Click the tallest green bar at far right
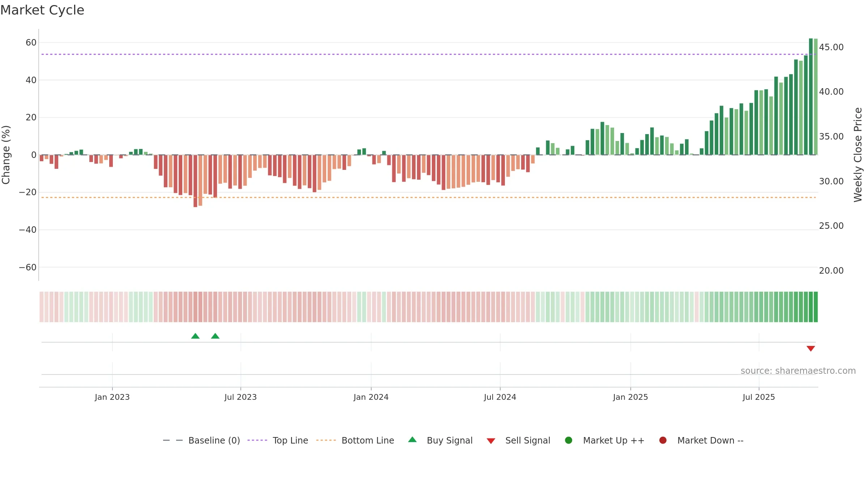The width and height of the screenshot is (868, 488). (x=811, y=97)
